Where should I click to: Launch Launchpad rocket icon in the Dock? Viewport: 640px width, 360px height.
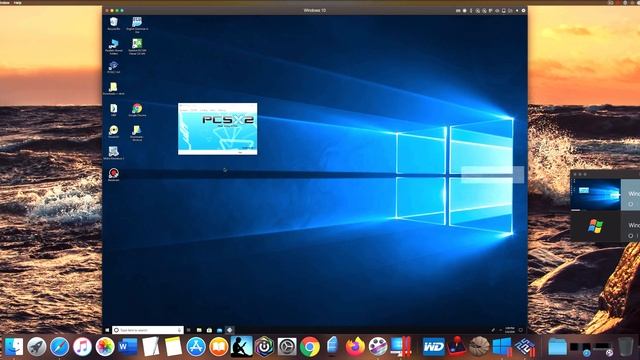(37, 347)
